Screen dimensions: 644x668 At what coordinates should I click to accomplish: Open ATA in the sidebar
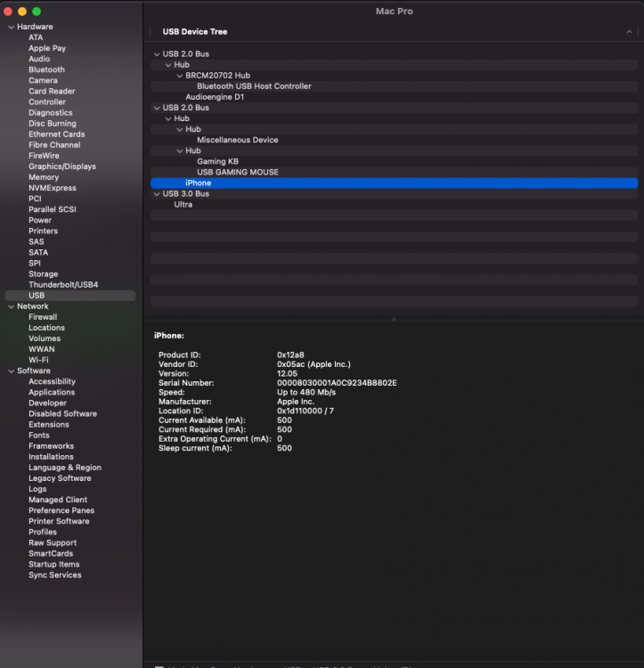pyautogui.click(x=36, y=37)
